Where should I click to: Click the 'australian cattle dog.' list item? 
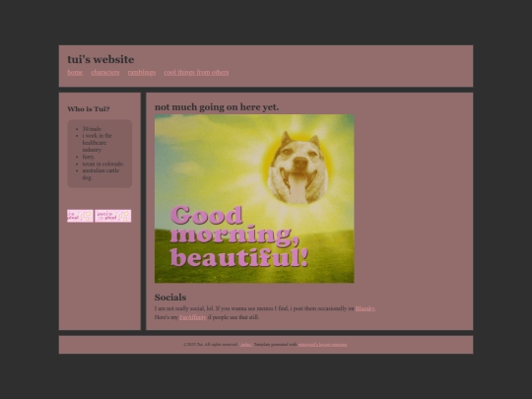click(x=100, y=173)
